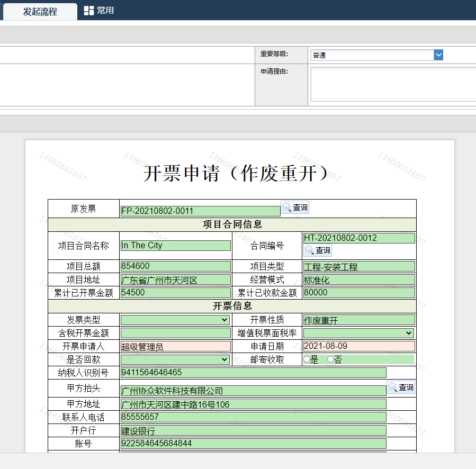Focus the 账号 input field

coord(253,444)
